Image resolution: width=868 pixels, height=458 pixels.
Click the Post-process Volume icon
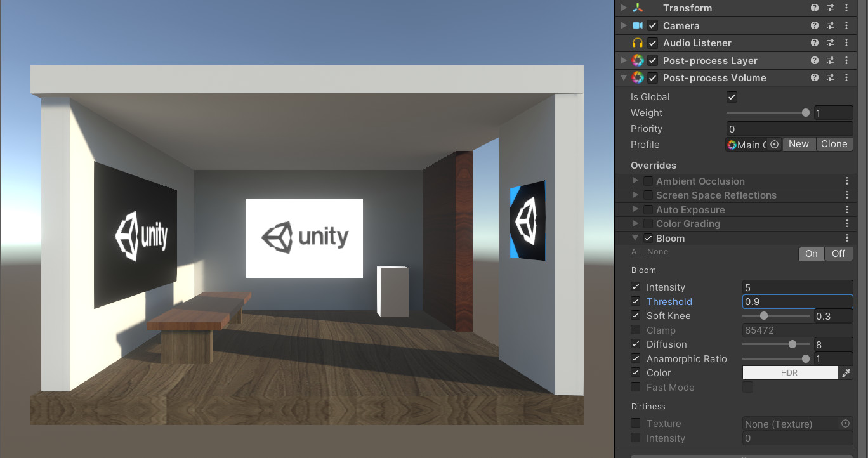click(638, 78)
